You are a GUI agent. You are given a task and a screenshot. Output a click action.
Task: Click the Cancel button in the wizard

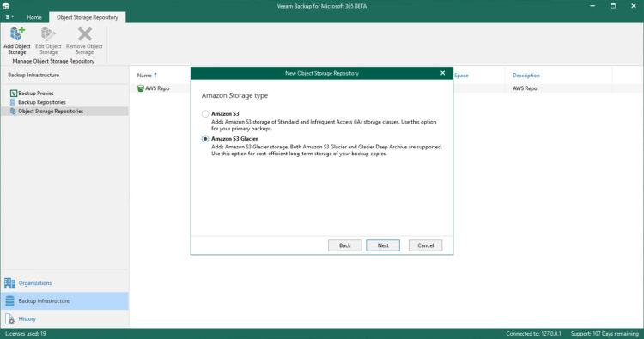click(426, 245)
